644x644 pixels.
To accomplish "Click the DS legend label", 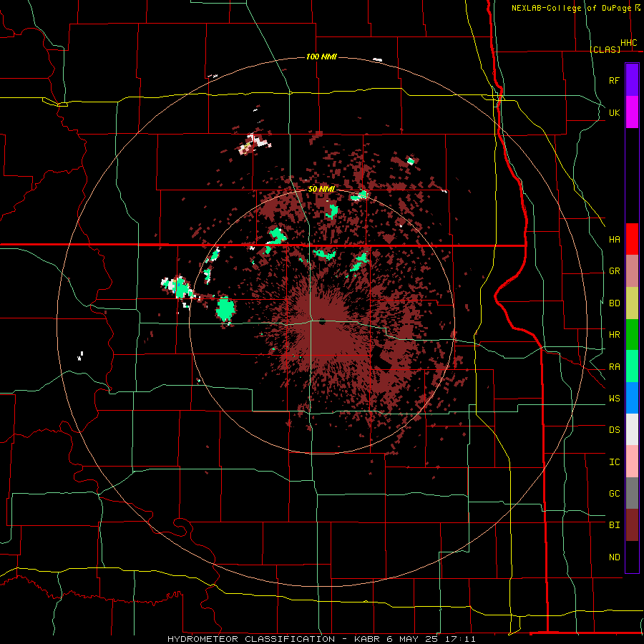I will (614, 430).
